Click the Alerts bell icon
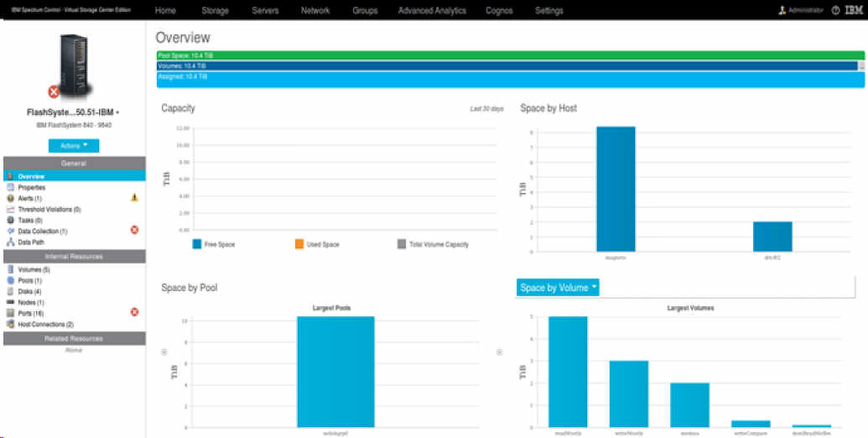This screenshot has width=868, height=438. click(10, 198)
